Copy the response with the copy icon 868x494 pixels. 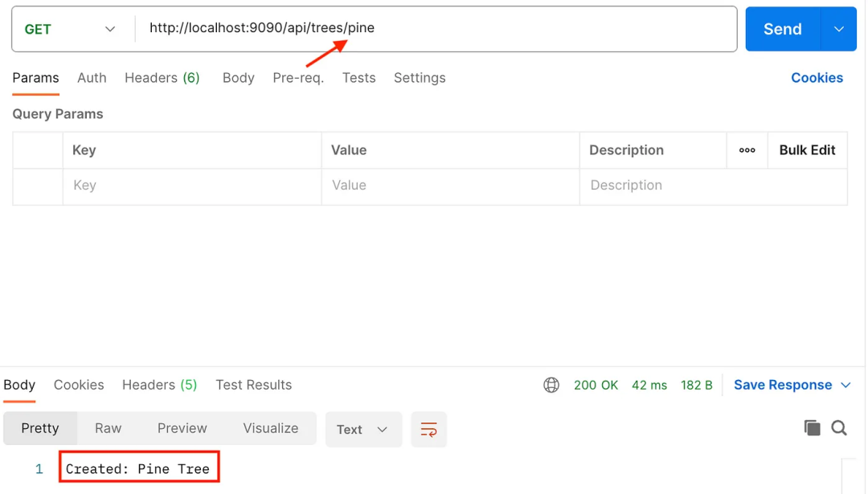pyautogui.click(x=812, y=427)
